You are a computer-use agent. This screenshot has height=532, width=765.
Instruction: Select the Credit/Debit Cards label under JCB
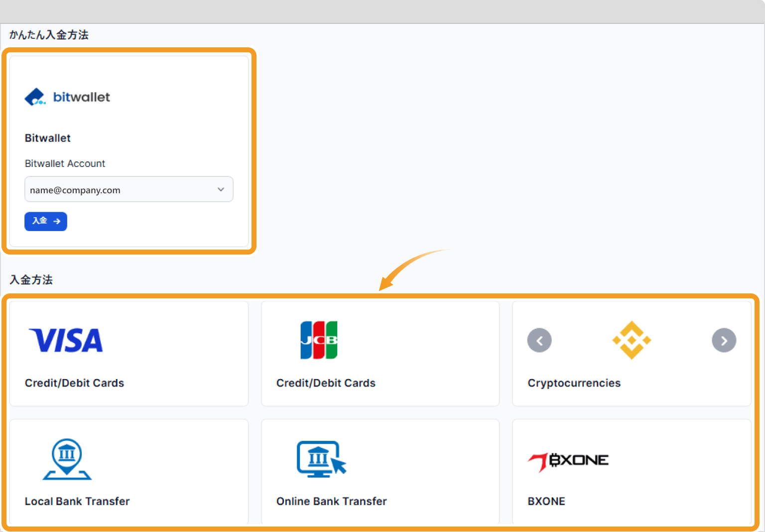[x=326, y=383]
